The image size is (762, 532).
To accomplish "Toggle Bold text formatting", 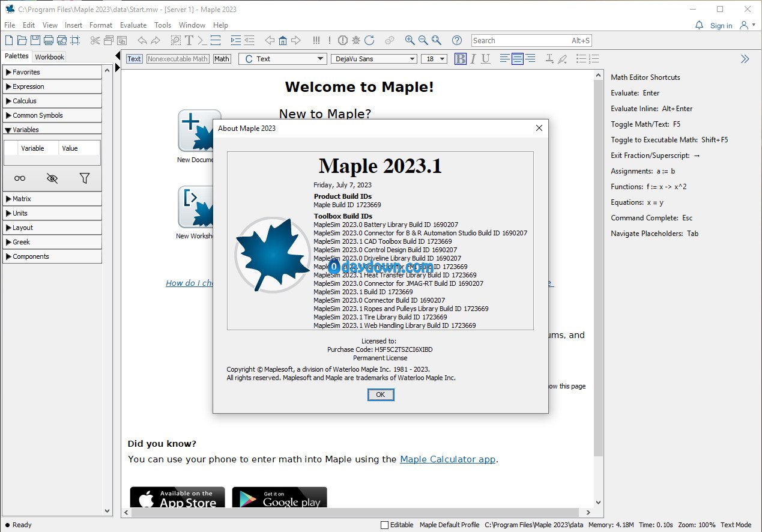I will click(460, 59).
